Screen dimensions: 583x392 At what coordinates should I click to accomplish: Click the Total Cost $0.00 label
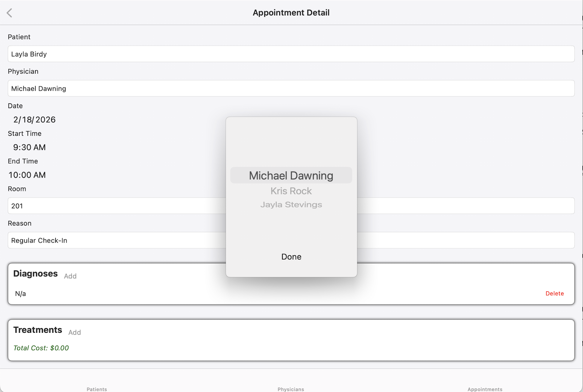pos(41,348)
